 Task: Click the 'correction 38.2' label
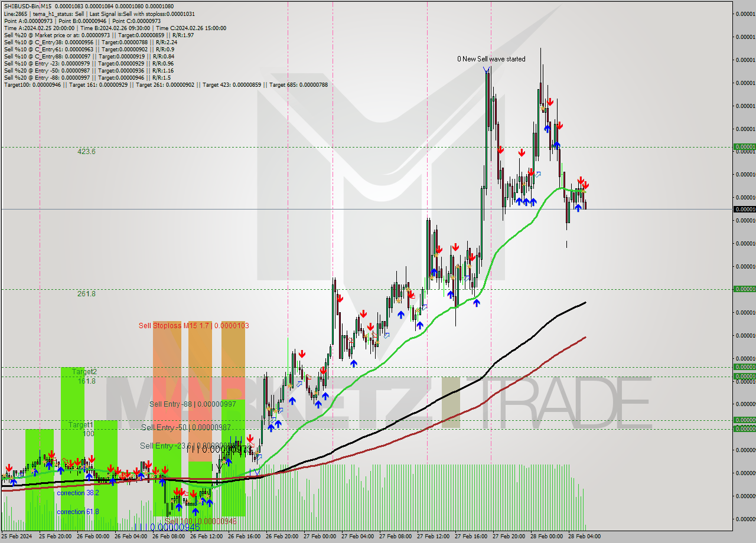tap(78, 493)
